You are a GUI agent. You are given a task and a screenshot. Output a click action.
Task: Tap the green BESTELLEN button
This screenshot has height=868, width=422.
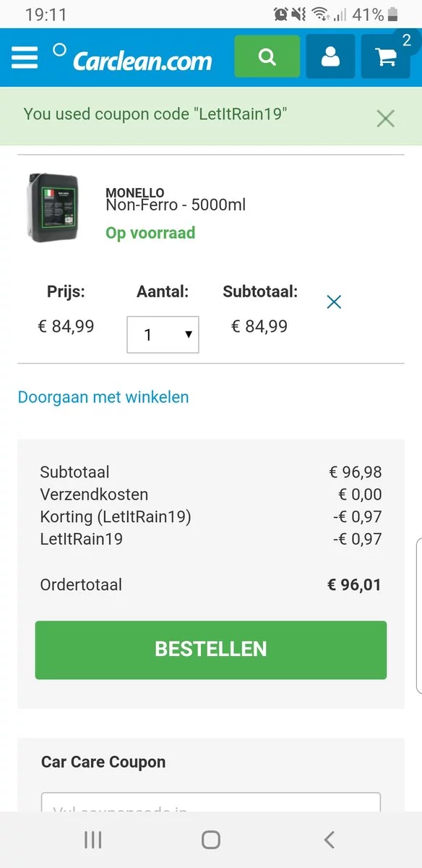point(211,650)
